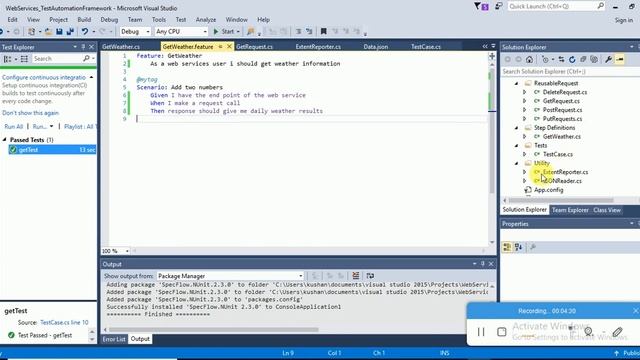
Task: Click the Quick Launch search box
Action: tap(556, 7)
